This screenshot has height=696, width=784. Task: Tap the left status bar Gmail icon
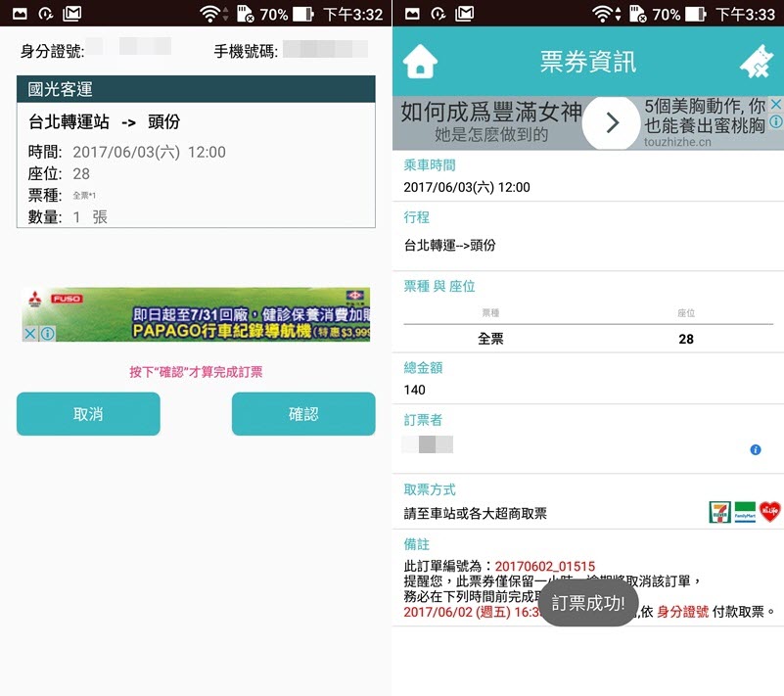(x=72, y=14)
